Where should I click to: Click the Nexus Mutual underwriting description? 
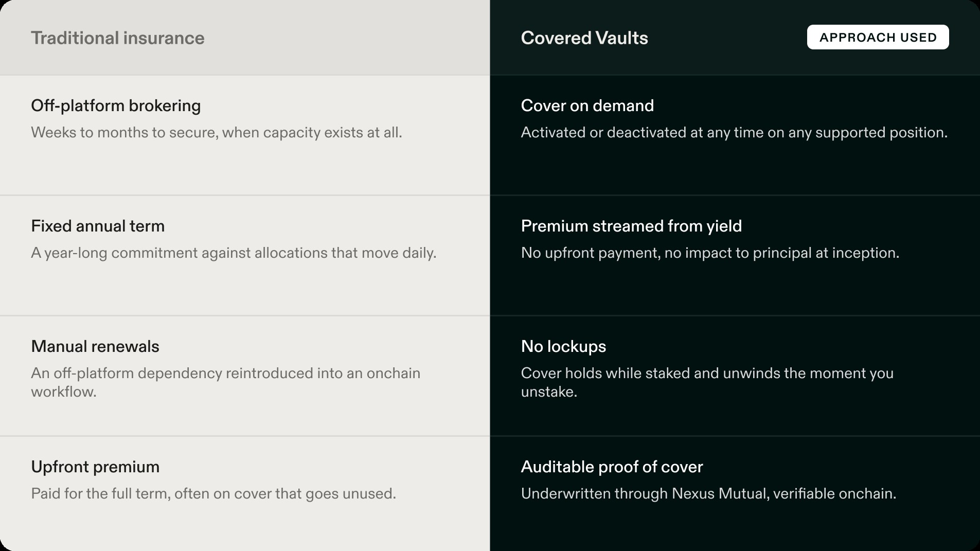[x=708, y=493]
